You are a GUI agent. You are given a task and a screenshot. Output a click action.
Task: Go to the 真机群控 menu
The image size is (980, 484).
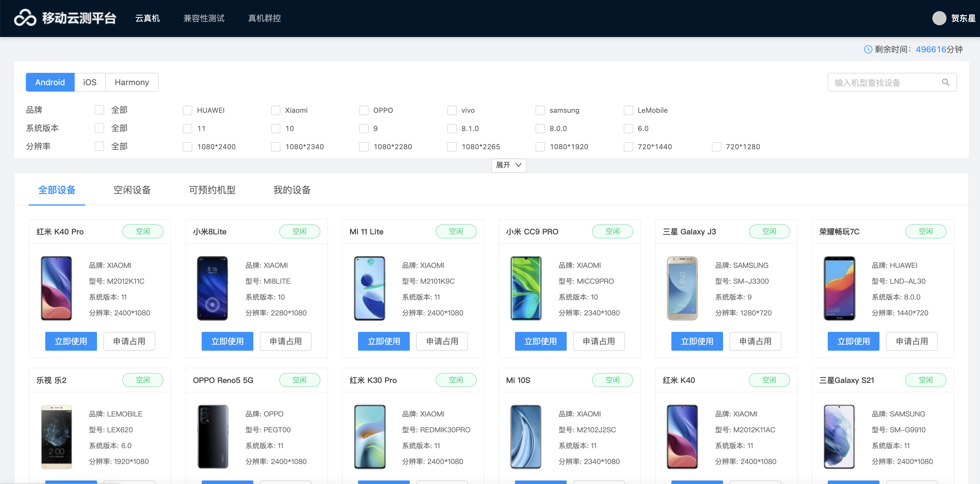click(265, 18)
